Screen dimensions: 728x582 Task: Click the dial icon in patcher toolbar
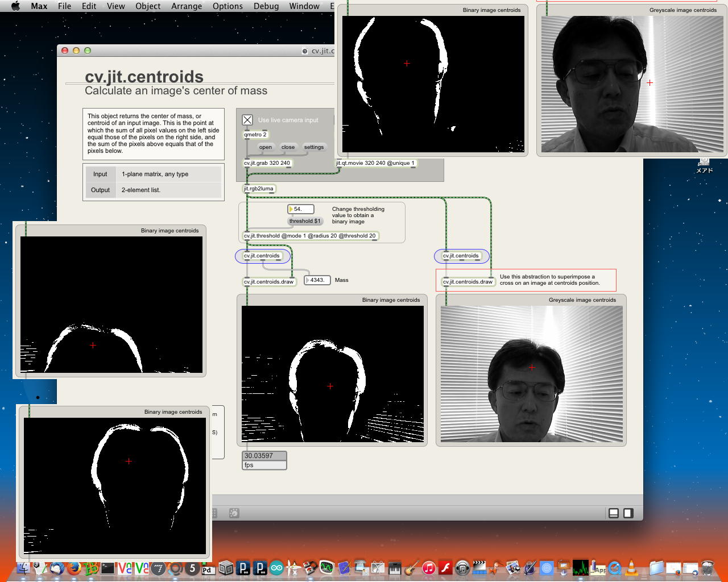234,513
